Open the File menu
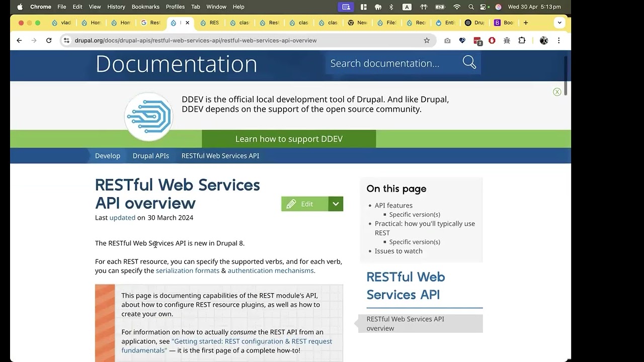The width and height of the screenshot is (644, 362). tap(62, 7)
